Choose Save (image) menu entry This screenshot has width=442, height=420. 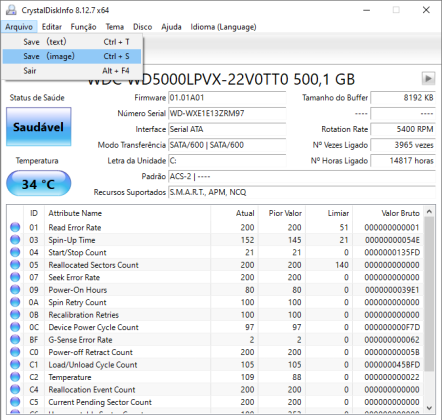click(72, 56)
